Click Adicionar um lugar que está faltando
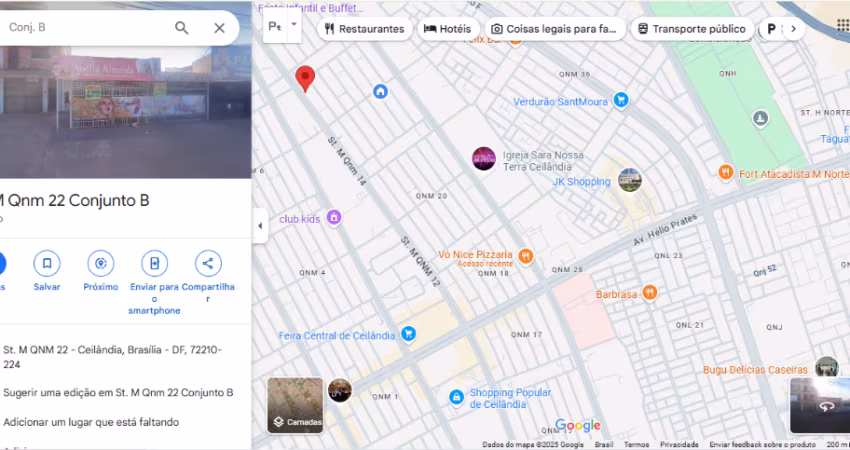 91,422
